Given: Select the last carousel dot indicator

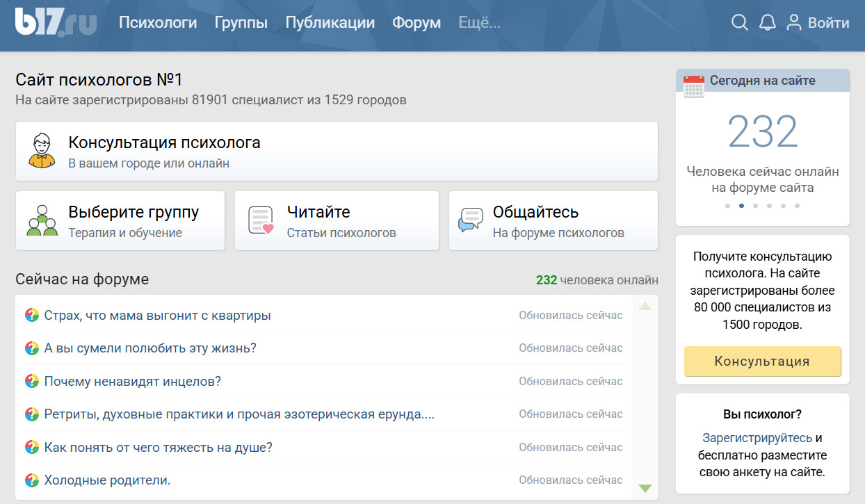Looking at the screenshot, I should click(797, 206).
